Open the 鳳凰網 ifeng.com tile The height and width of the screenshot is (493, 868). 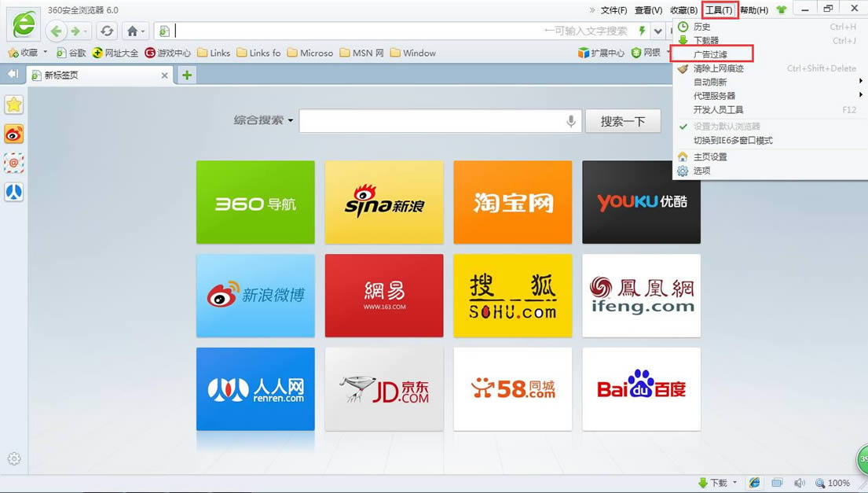[641, 296]
